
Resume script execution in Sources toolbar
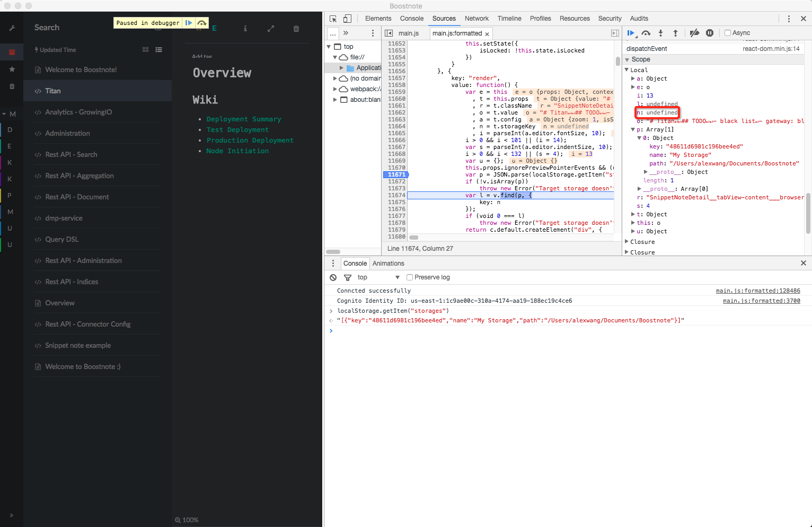point(631,33)
